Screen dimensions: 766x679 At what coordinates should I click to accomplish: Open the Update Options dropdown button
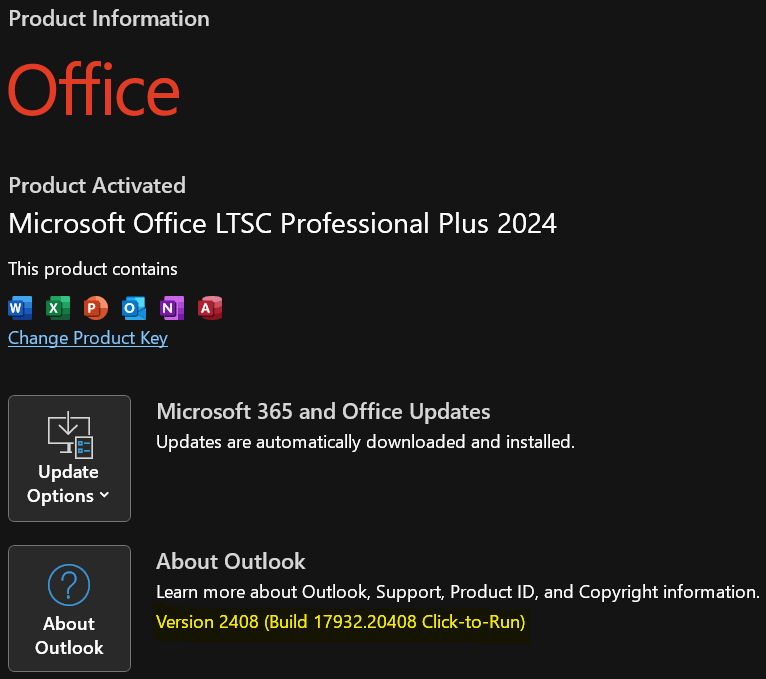tap(69, 458)
